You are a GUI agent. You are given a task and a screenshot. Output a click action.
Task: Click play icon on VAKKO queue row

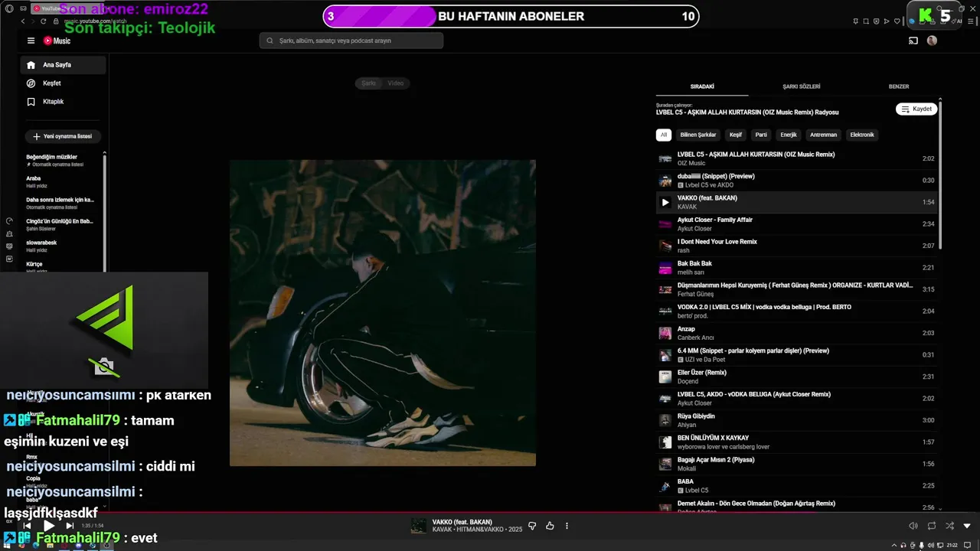(x=665, y=203)
